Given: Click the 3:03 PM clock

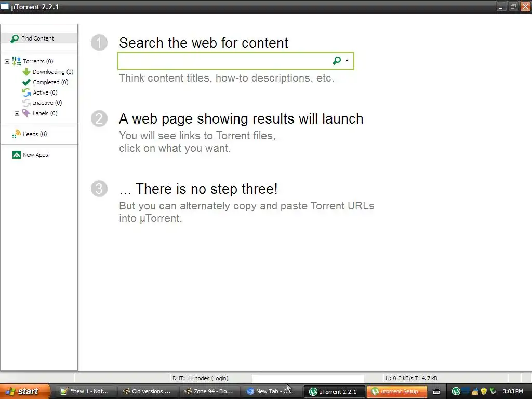Looking at the screenshot, I should pyautogui.click(x=513, y=392).
